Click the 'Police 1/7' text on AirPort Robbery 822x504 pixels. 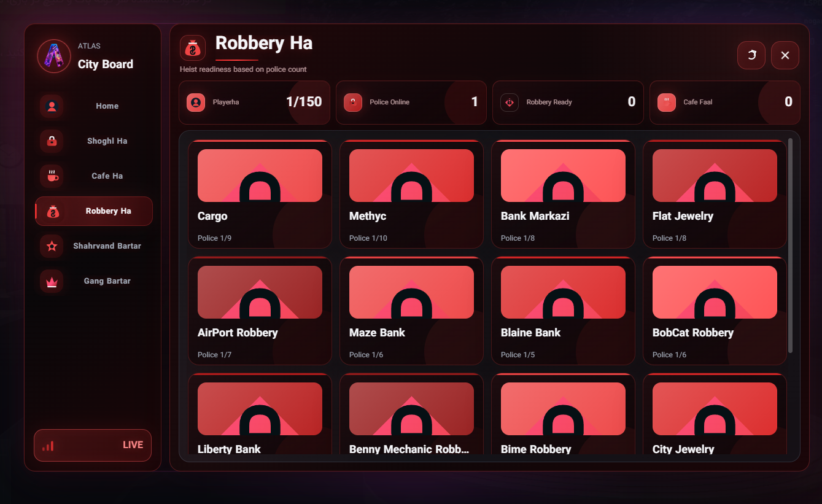(214, 355)
